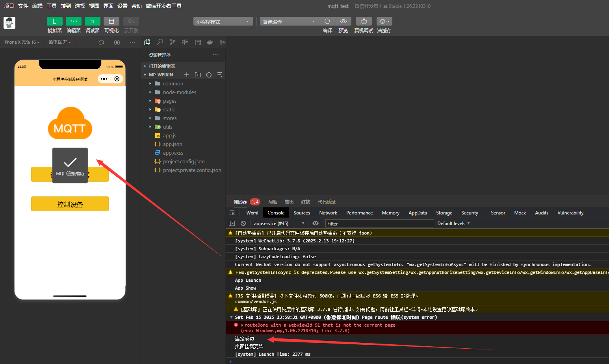Switch to the Network devtools tab
The image size is (609, 364).
[x=328, y=213]
